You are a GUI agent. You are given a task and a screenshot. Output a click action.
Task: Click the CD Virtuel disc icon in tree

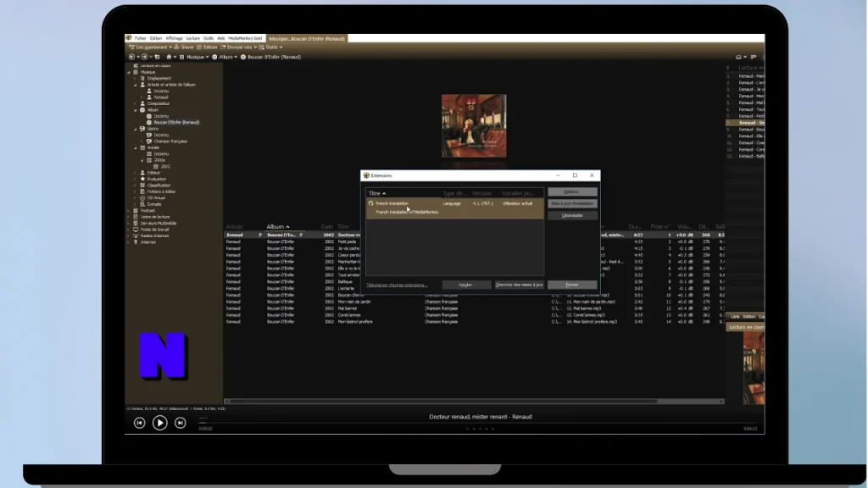point(142,197)
